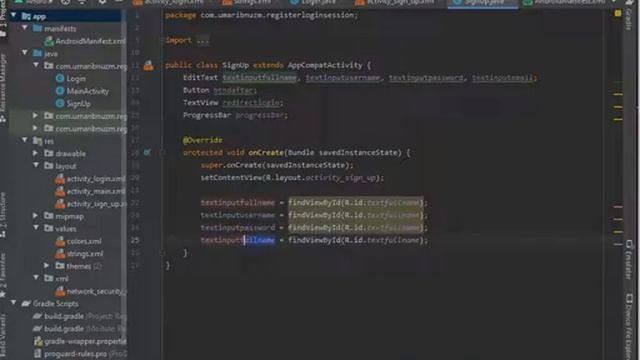The image size is (640, 360).
Task: Switch to the AndroidManifest.xml editor tab
Action: click(565, 2)
